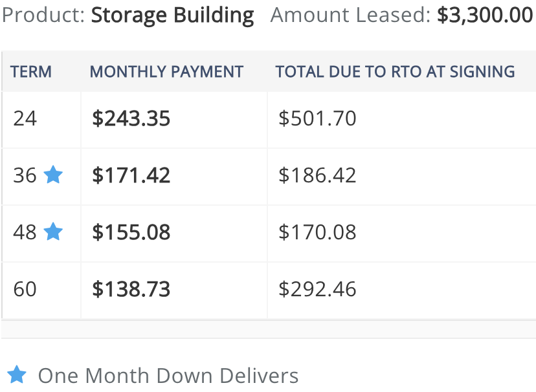Click the $155.08 monthly payment
Viewport: 536px width, 392px height.
[131, 232]
